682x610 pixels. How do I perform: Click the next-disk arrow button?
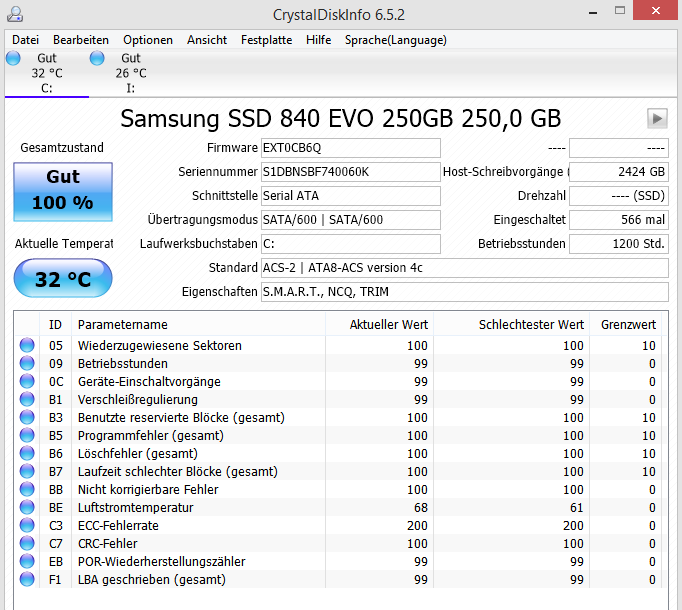(657, 118)
